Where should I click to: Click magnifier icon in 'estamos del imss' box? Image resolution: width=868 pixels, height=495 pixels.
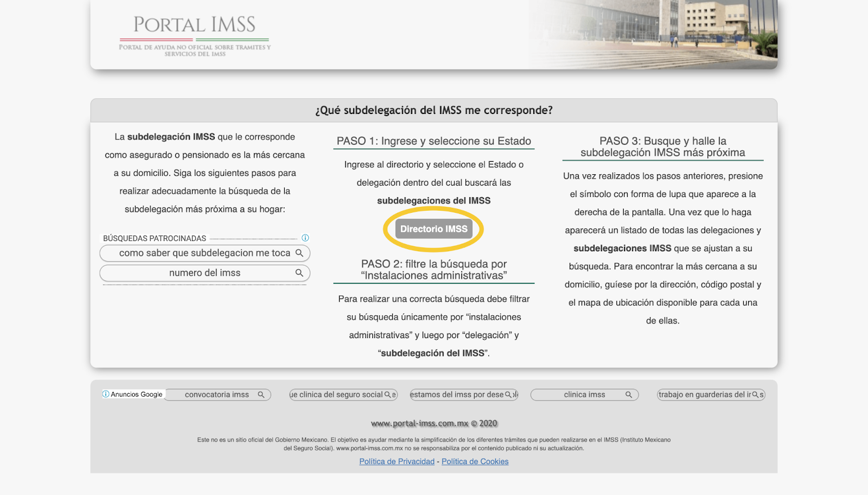[508, 395]
